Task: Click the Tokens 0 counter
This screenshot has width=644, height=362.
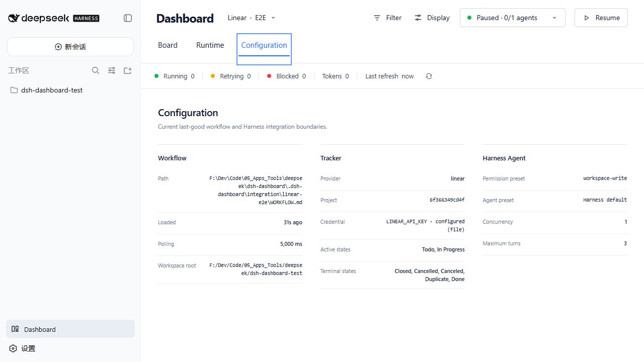Action: coord(336,76)
